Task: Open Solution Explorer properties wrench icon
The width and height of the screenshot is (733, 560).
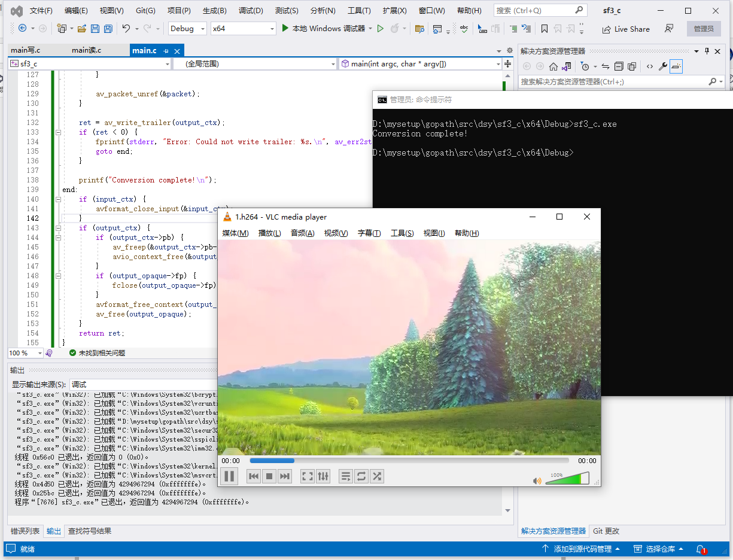Action: click(x=663, y=66)
